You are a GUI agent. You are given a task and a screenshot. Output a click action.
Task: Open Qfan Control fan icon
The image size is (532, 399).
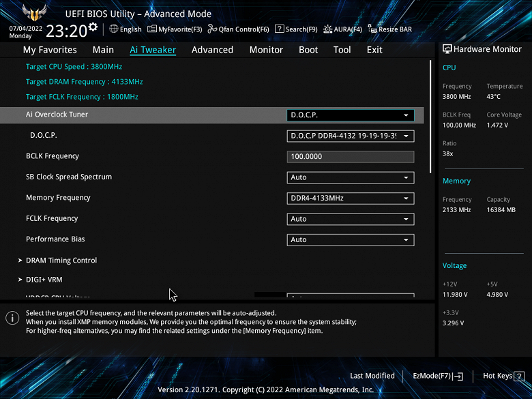[212, 29]
